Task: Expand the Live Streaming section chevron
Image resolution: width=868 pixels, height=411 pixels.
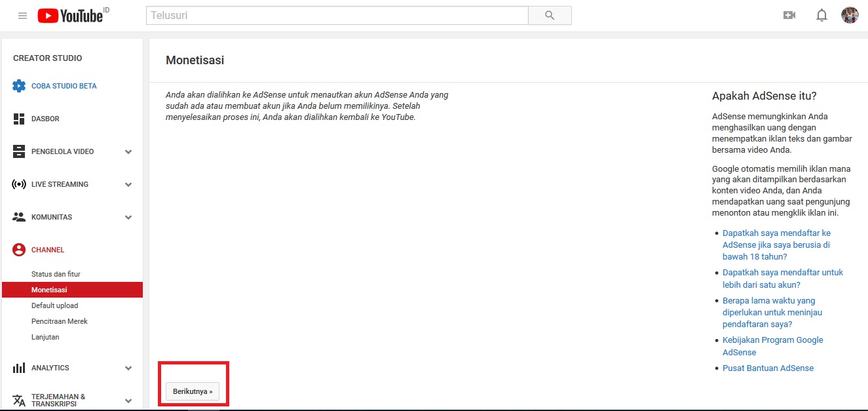Action: 128,184
